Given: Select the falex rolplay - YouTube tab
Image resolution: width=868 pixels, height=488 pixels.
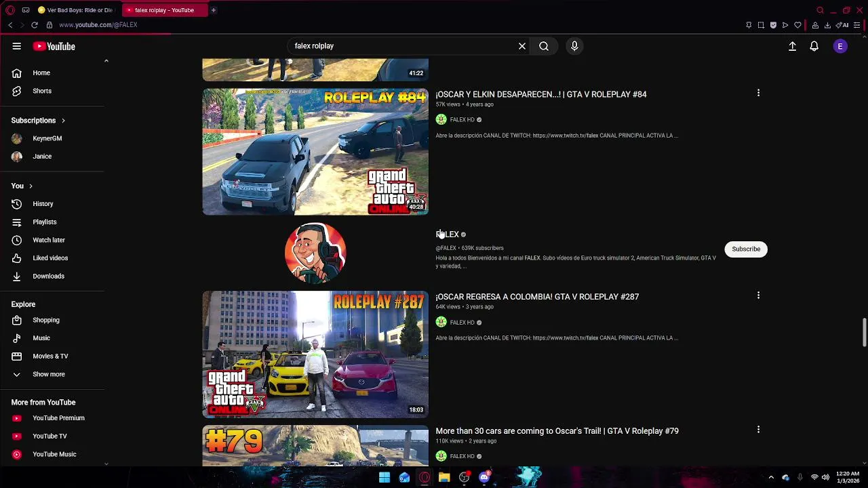Looking at the screenshot, I should point(165,10).
